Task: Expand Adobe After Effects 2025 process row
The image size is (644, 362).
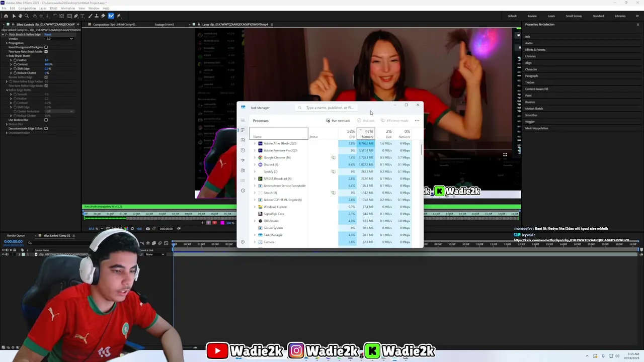Action: tap(255, 143)
